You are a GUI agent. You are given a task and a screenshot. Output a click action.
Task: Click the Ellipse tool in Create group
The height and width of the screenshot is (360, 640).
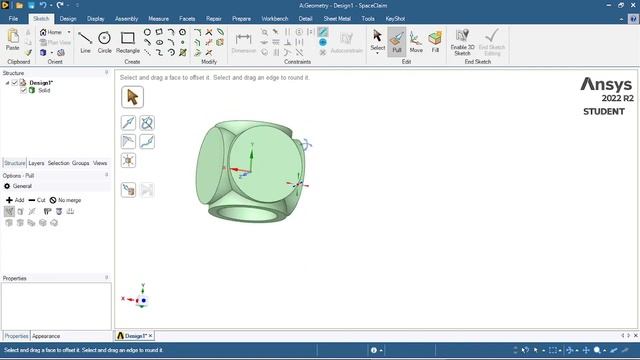click(x=160, y=42)
